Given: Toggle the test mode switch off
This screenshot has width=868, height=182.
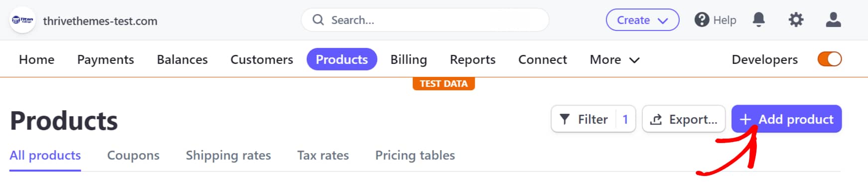Looking at the screenshot, I should [x=830, y=59].
